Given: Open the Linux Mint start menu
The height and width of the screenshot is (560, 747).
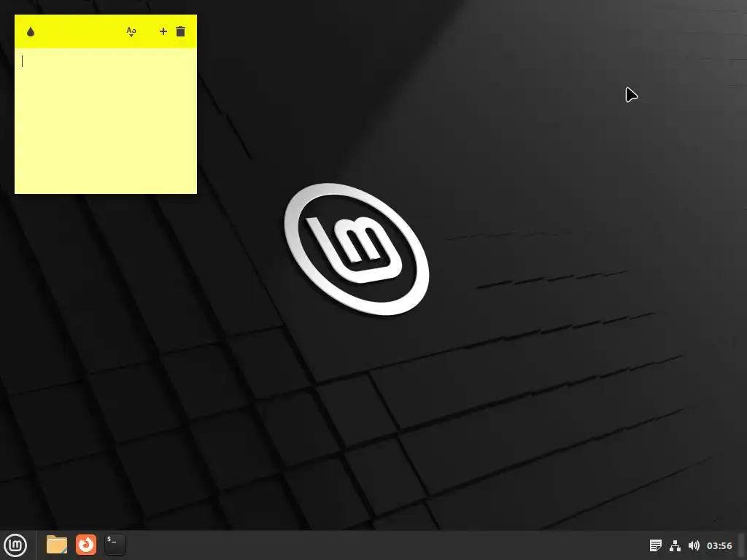Looking at the screenshot, I should [15, 545].
